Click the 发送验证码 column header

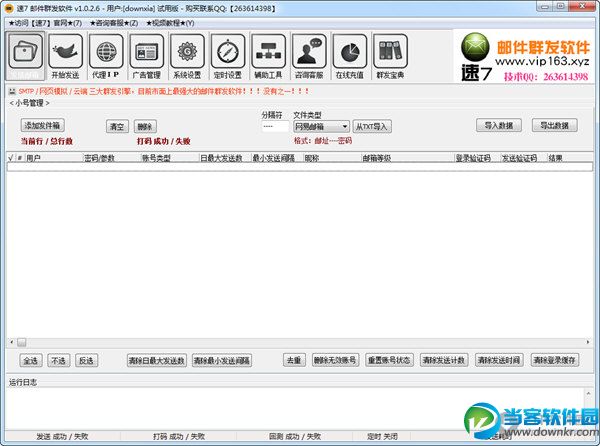(x=524, y=158)
